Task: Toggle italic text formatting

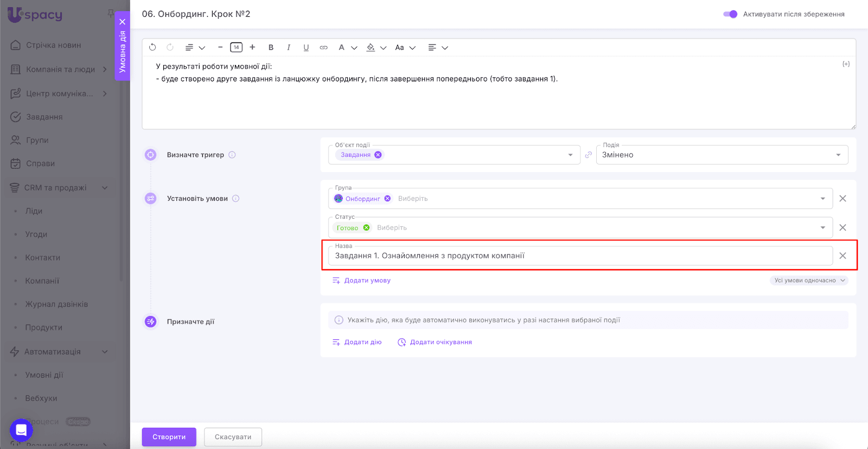Action: coord(289,47)
